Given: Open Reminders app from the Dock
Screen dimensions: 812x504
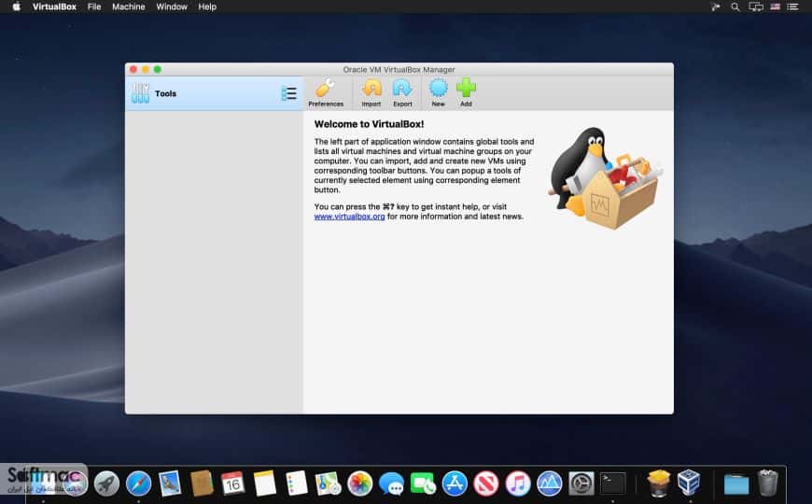Looking at the screenshot, I should click(x=296, y=483).
